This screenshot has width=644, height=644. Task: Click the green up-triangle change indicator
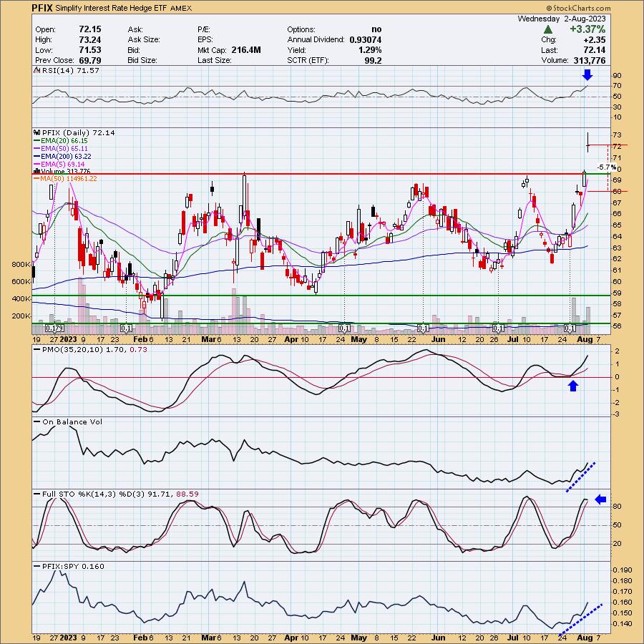coord(547,29)
